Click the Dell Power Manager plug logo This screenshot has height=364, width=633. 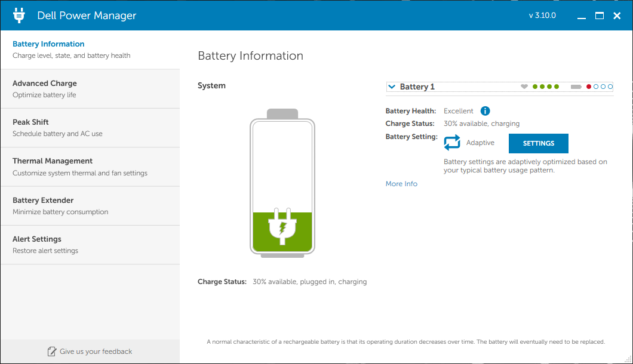coord(19,16)
